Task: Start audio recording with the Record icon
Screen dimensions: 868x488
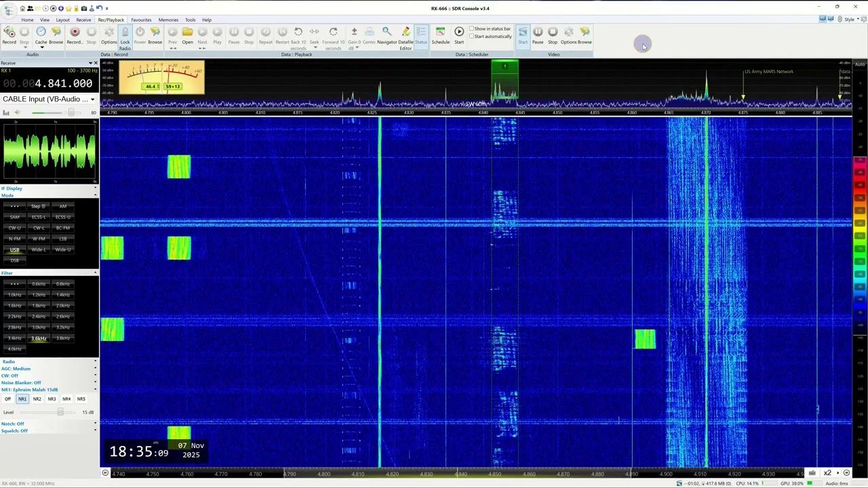Action: 9,35
